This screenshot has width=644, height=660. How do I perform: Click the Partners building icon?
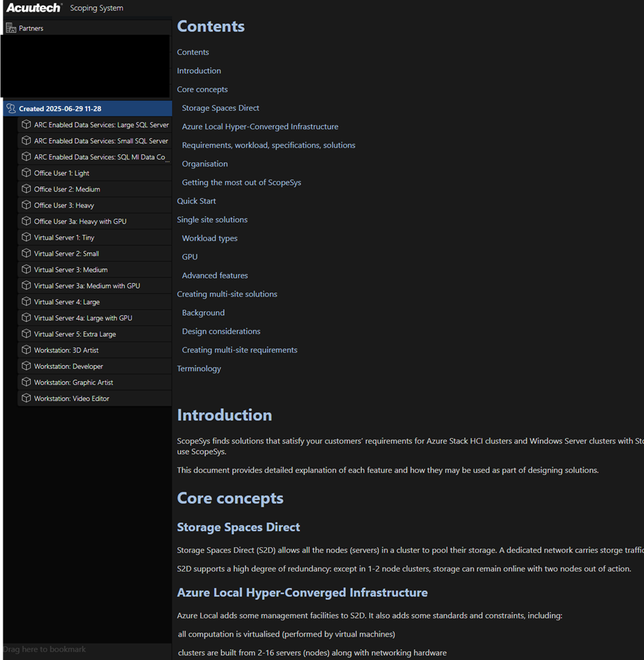point(11,28)
